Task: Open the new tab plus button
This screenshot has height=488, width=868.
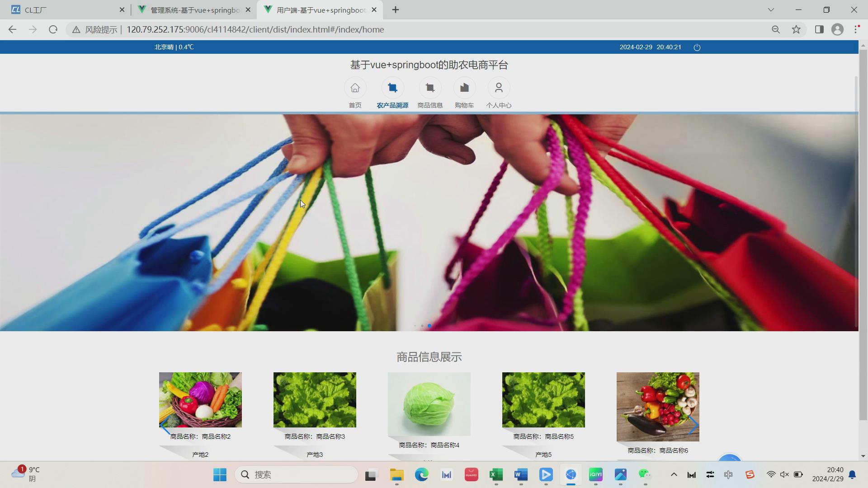Action: coord(396,9)
